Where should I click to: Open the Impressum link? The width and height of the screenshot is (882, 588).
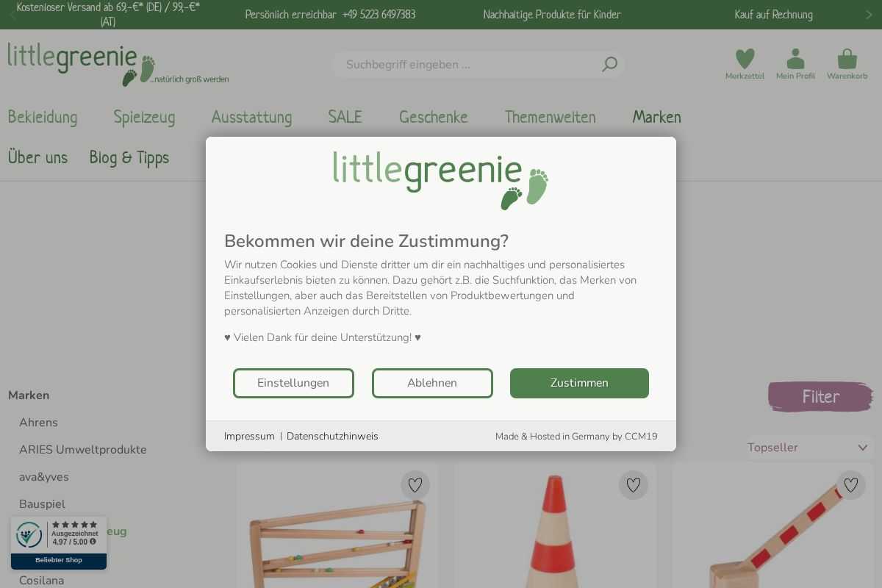point(249,437)
